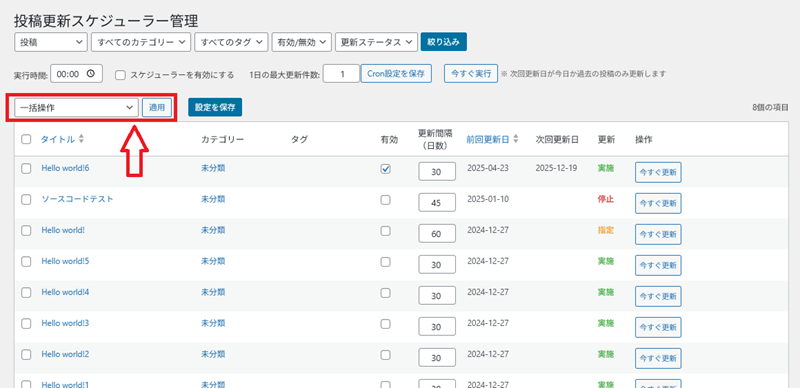
Task: Open the Hello world!2 post link
Action: click(65, 354)
